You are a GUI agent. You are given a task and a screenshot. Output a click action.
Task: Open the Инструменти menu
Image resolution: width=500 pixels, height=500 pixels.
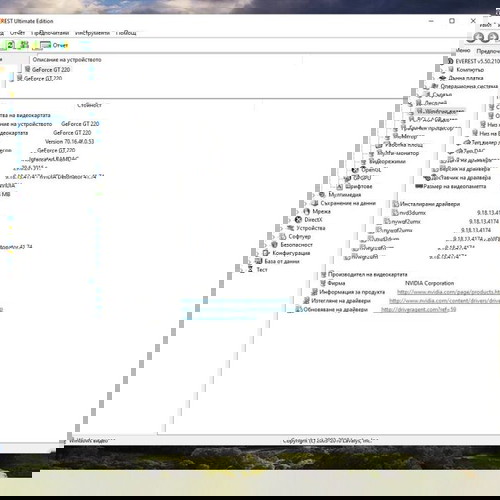tap(92, 33)
